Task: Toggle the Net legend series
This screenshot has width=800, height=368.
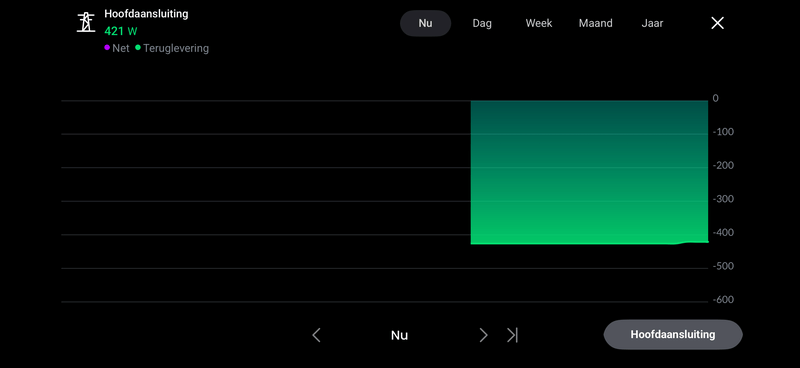Action: click(x=117, y=48)
